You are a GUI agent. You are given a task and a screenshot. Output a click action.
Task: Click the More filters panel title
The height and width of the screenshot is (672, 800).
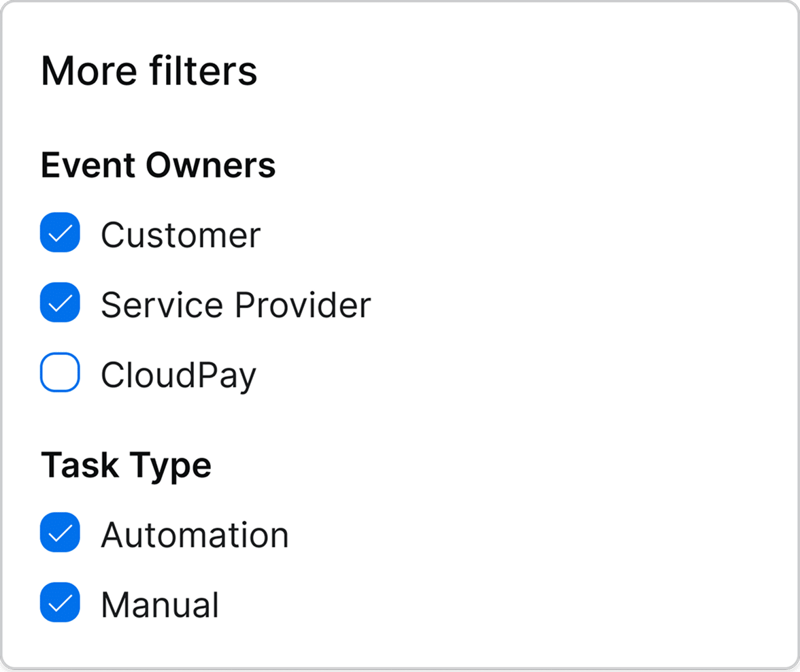click(x=149, y=71)
